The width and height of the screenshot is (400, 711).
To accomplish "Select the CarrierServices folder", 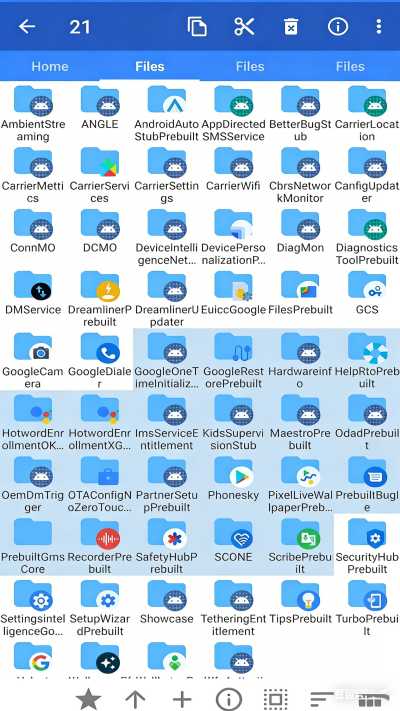I will (99, 174).
